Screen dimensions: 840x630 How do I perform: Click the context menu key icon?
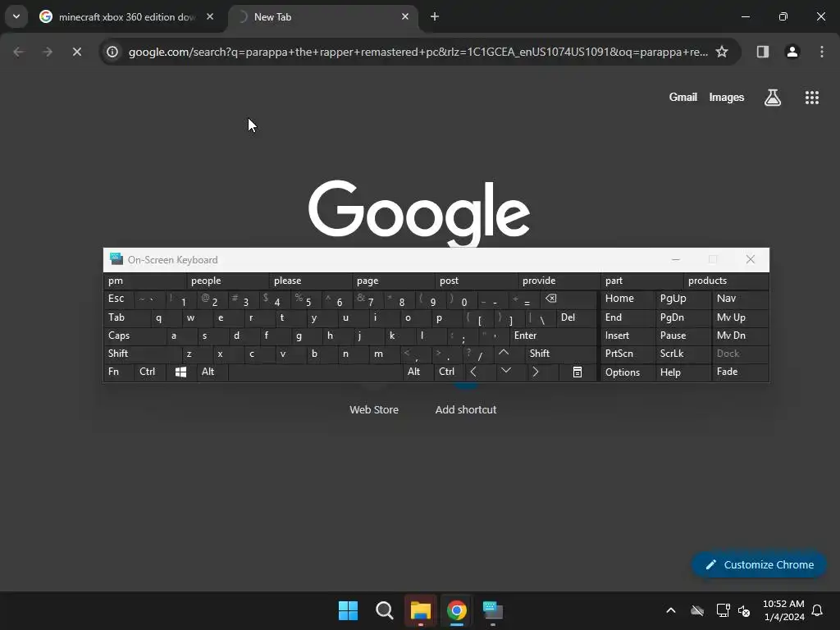pos(577,372)
